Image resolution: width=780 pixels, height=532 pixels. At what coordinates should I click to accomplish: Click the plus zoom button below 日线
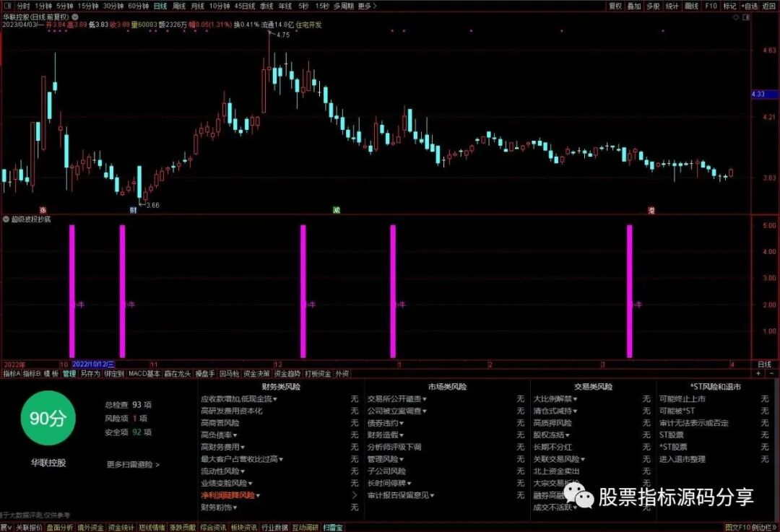point(758,373)
